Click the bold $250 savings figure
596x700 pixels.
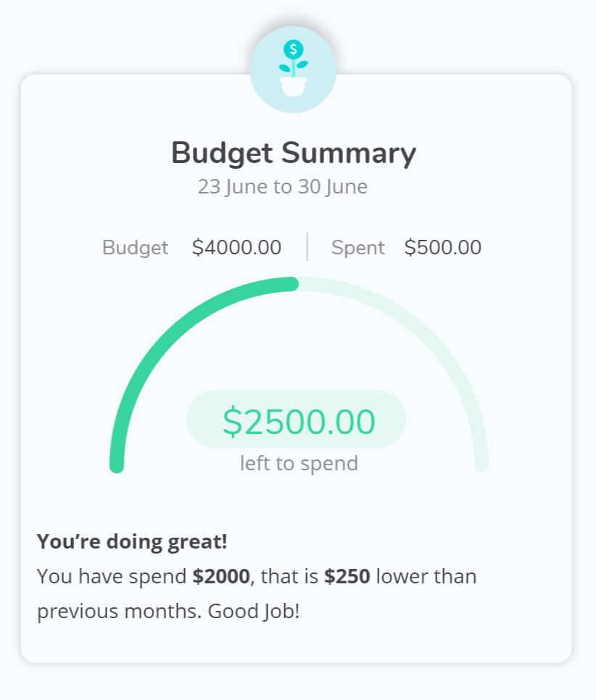[x=347, y=577]
